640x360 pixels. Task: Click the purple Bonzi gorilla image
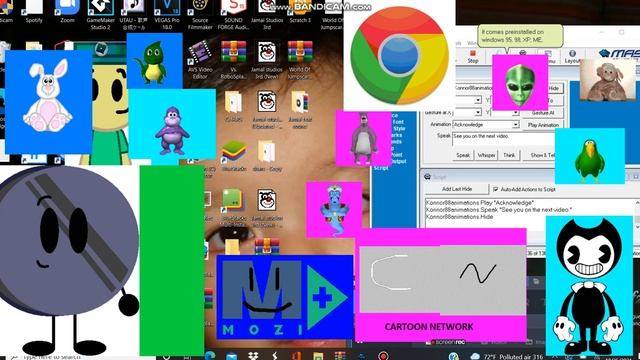pyautogui.click(x=172, y=124)
